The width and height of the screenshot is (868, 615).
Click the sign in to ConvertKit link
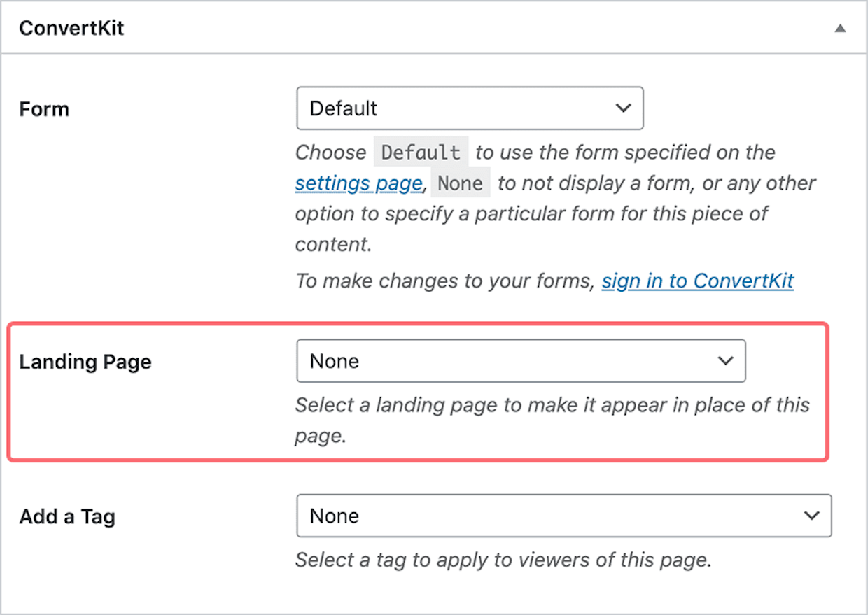[698, 281]
